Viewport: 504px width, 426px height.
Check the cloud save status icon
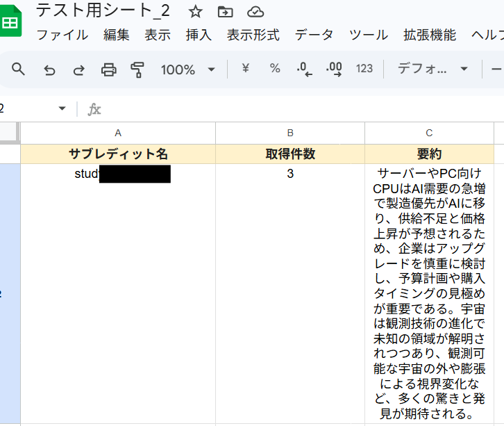[x=255, y=12]
